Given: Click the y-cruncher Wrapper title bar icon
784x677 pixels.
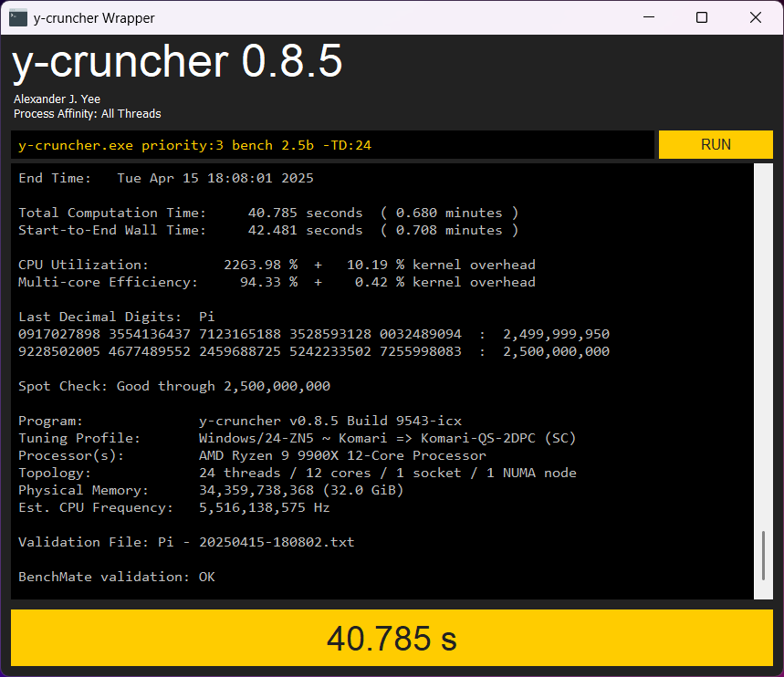Looking at the screenshot, I should tap(18, 18).
